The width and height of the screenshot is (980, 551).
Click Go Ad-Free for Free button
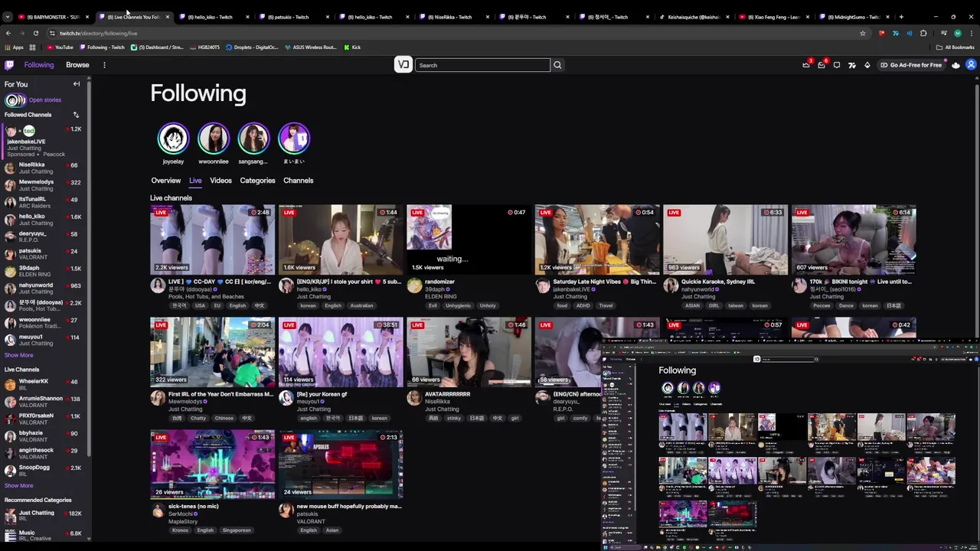pos(911,65)
